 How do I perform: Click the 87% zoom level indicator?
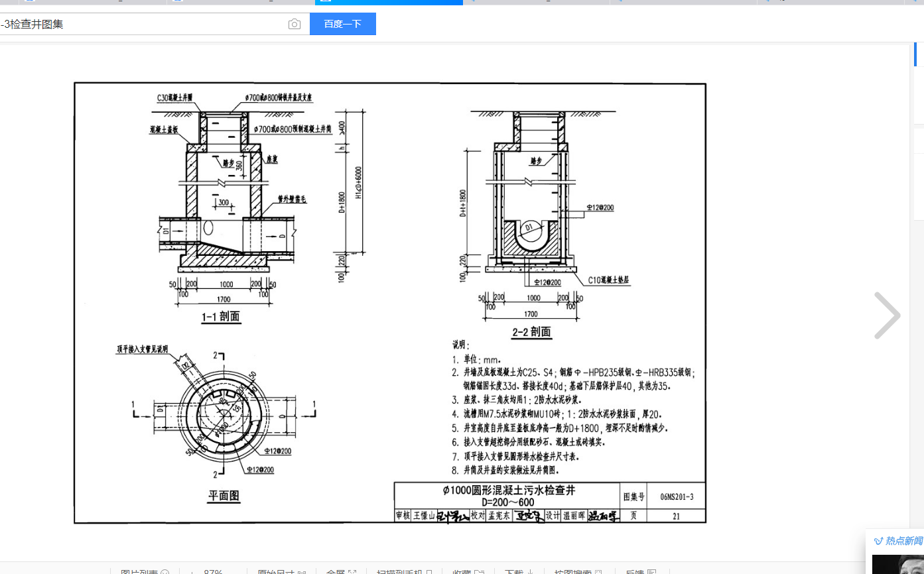[213, 572]
